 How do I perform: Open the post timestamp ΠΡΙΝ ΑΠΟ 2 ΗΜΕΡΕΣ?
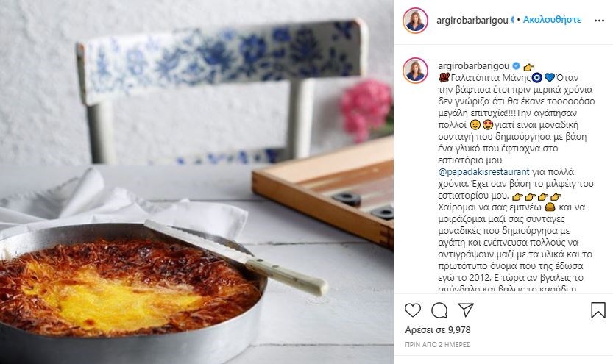tap(437, 344)
